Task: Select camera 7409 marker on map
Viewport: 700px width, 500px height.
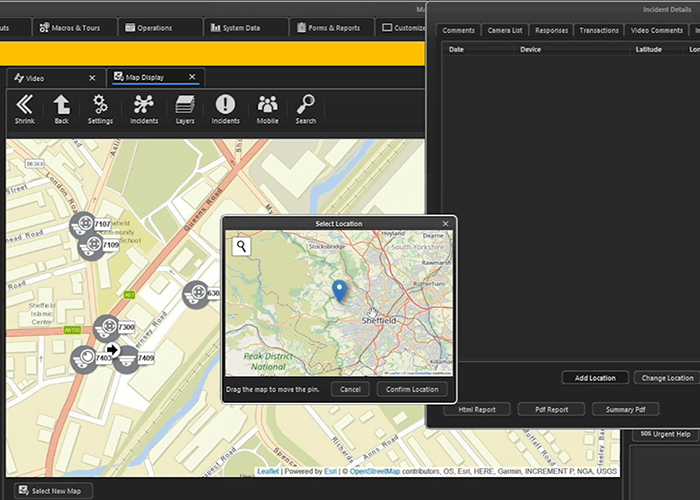Action: click(x=126, y=359)
